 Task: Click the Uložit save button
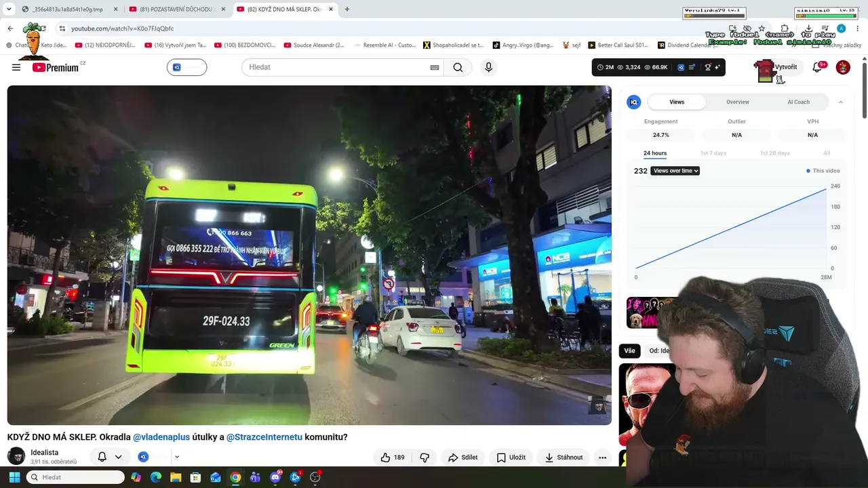pyautogui.click(x=511, y=457)
